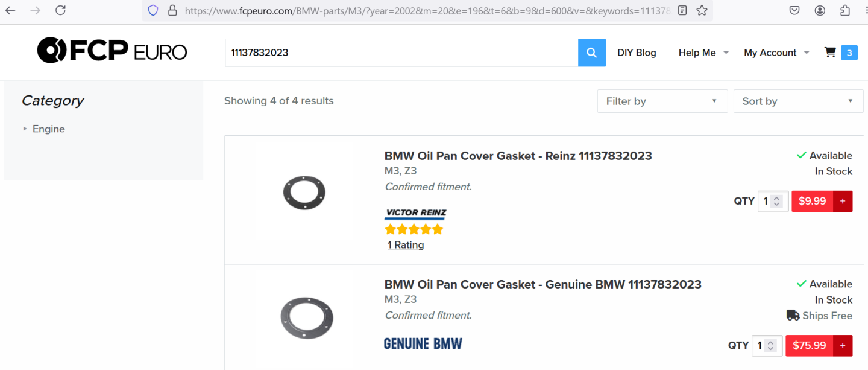Open the Sort by dropdown
The width and height of the screenshot is (868, 370).
pyautogui.click(x=798, y=101)
